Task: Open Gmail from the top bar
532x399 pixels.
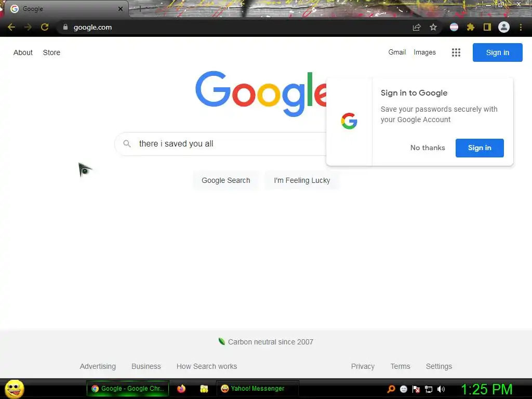Action: click(x=397, y=52)
